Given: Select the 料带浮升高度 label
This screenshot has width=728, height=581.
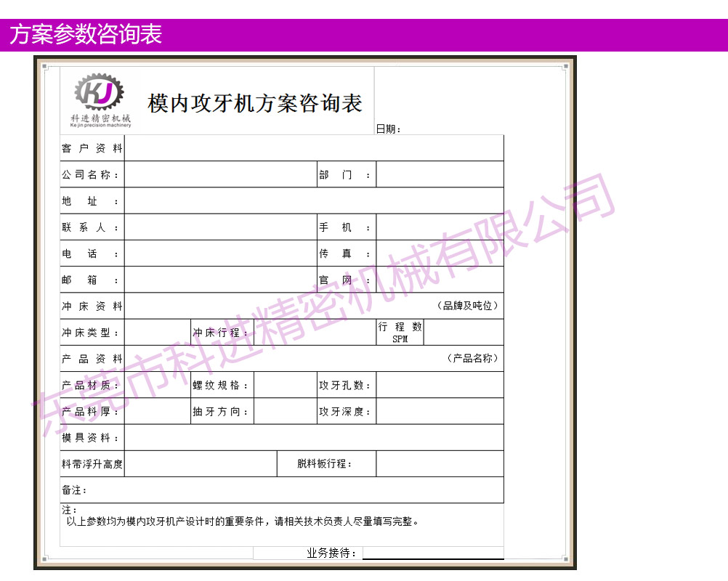Looking at the screenshot, I should 92,464.
